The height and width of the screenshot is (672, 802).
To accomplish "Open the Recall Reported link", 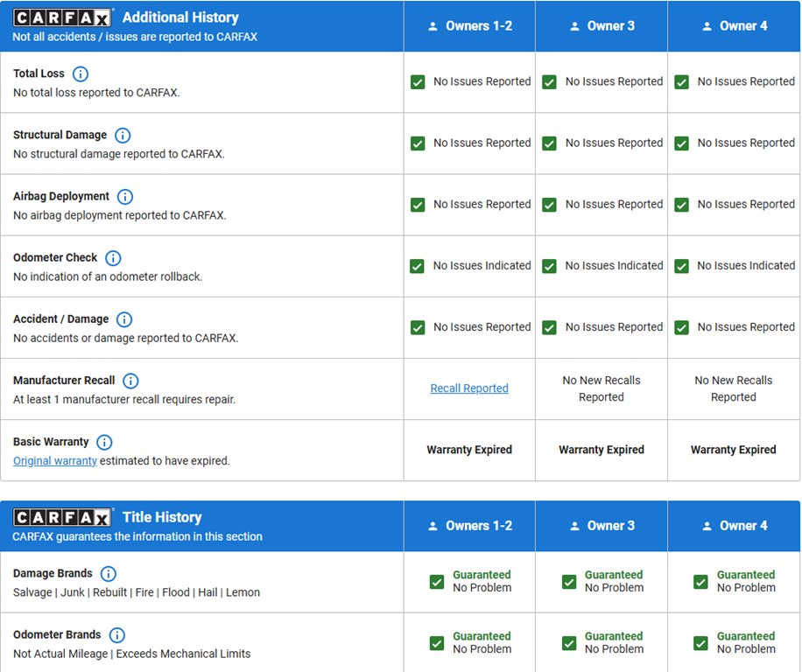I will (x=469, y=388).
